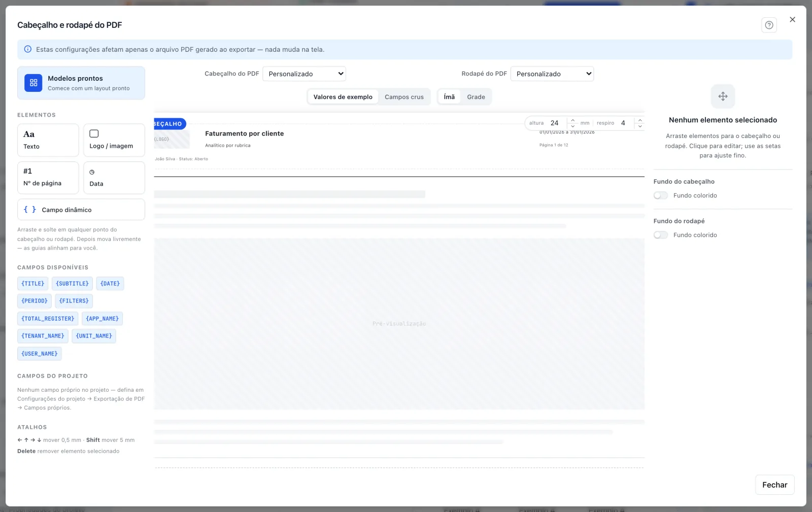Image resolution: width=812 pixels, height=512 pixels.
Task: Click the {TOTAL_REGISTER} field chip
Action: pos(48,319)
